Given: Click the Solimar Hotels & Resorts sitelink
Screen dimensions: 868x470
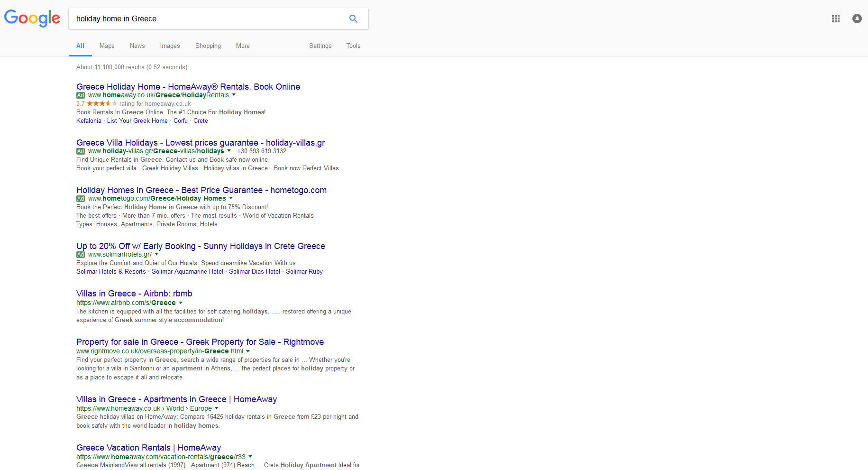Looking at the screenshot, I should [111, 272].
